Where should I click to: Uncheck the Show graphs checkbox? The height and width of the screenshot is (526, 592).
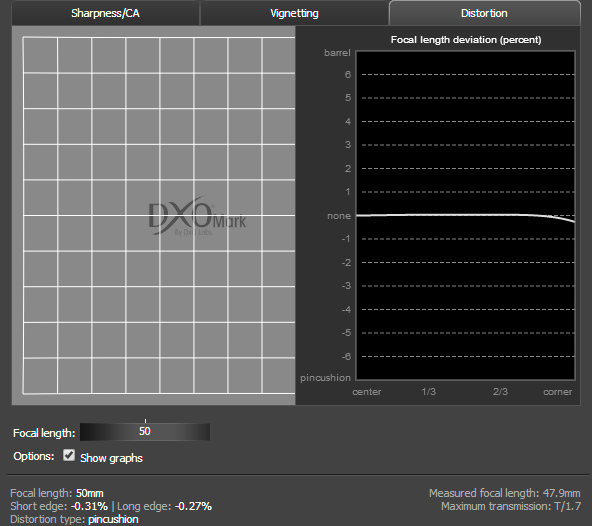tap(69, 455)
